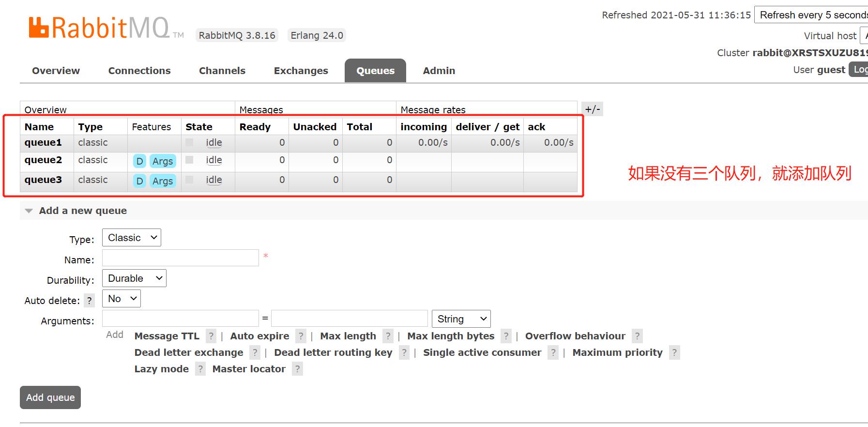The image size is (868, 427).
Task: Click the D durable badge on queue3
Action: tap(139, 181)
